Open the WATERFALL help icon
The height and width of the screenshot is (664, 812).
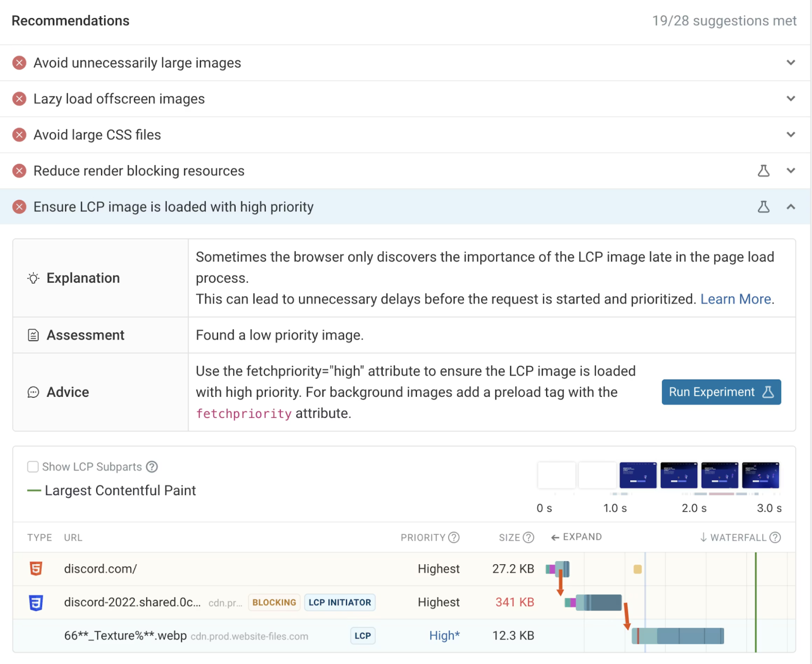[775, 537]
